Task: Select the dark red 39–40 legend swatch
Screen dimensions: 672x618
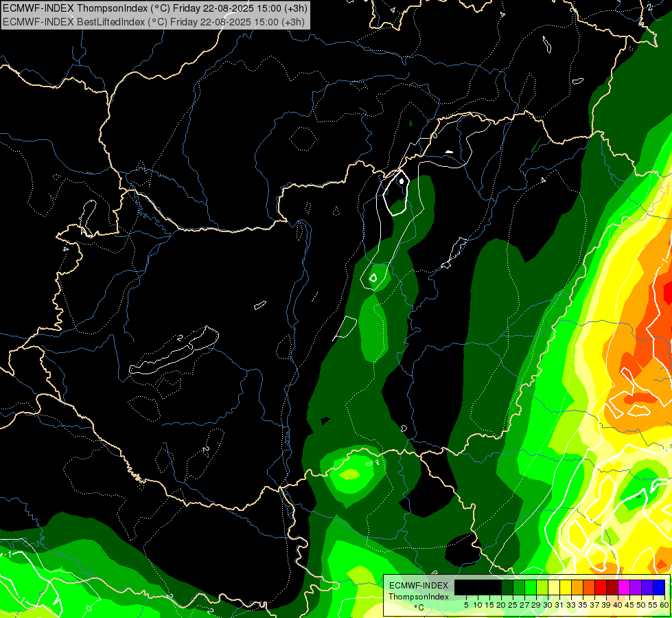Action: [x=612, y=587]
